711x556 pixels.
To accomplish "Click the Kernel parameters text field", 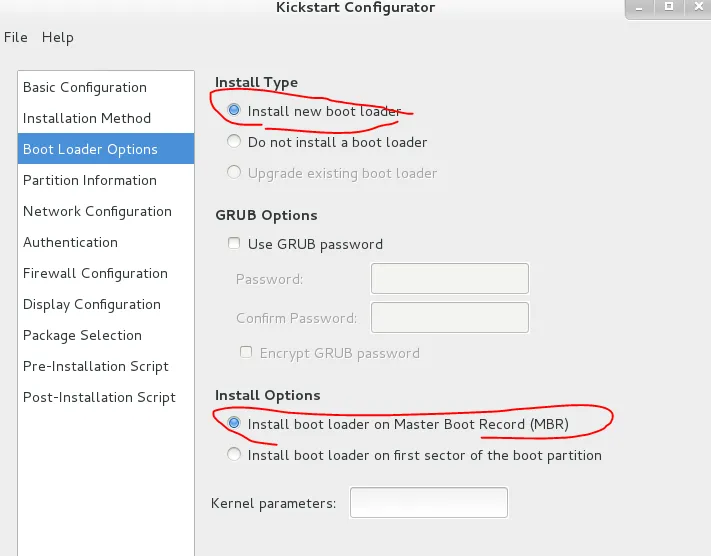I will point(429,503).
